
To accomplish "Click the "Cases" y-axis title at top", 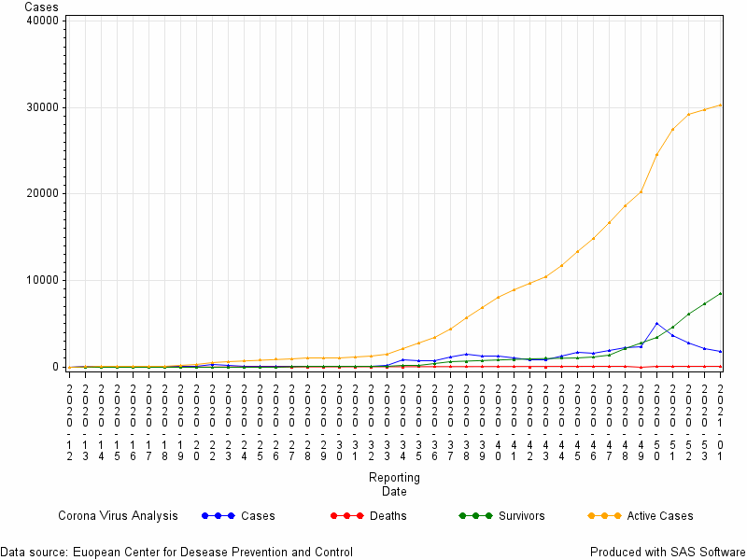I will click(41, 7).
